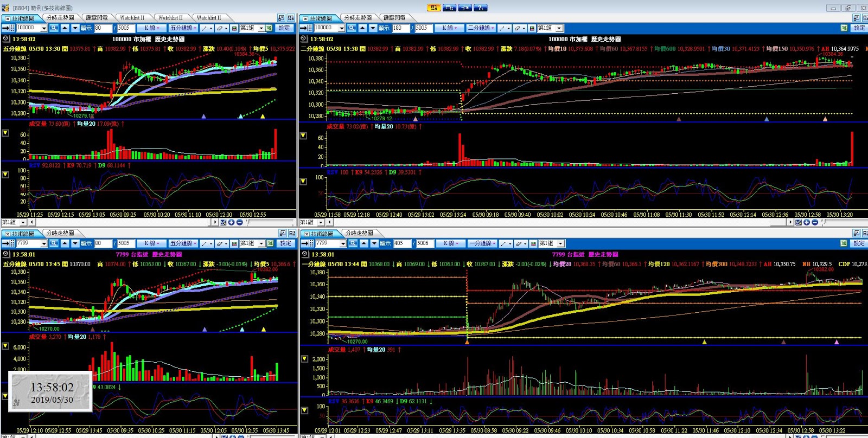This screenshot has width=868, height=438.
Task: Click the 顯示 count field 80 in top-left
Action: (103, 28)
